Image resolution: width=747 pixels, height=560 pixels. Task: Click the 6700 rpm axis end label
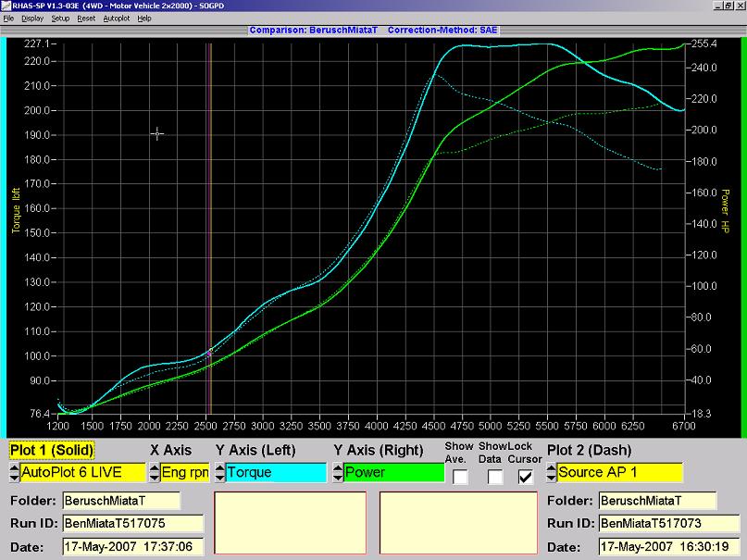coord(684,426)
